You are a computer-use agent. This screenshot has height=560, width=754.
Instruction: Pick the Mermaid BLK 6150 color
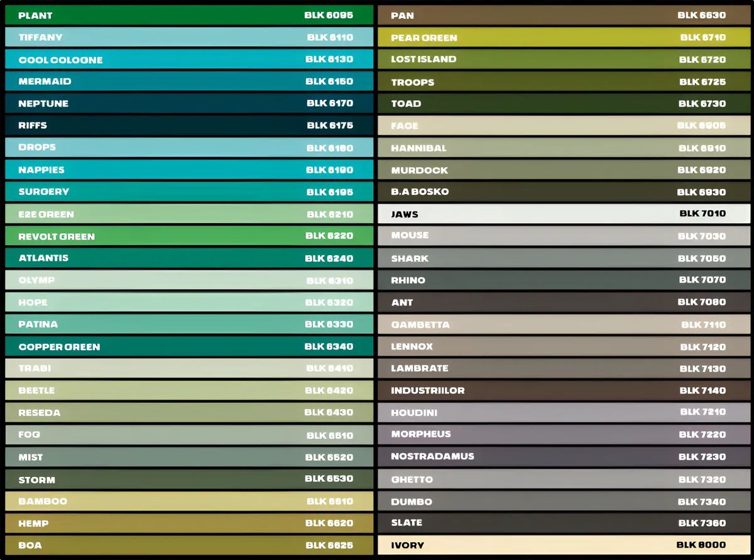(x=188, y=81)
